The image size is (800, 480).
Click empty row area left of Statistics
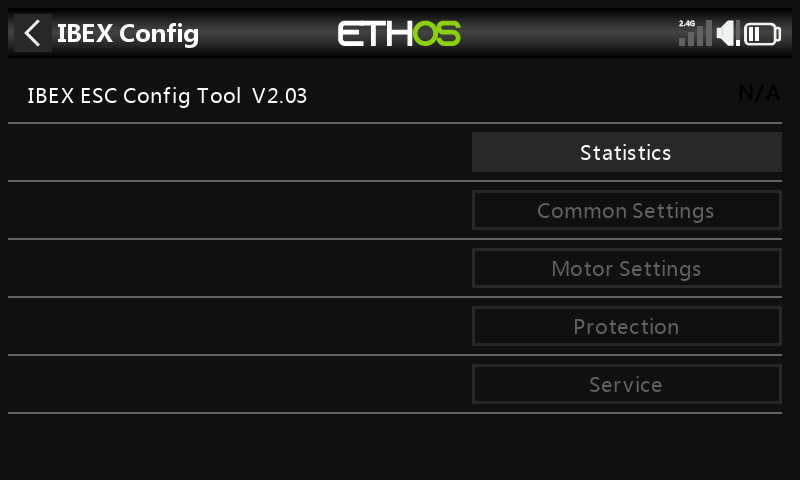click(240, 153)
